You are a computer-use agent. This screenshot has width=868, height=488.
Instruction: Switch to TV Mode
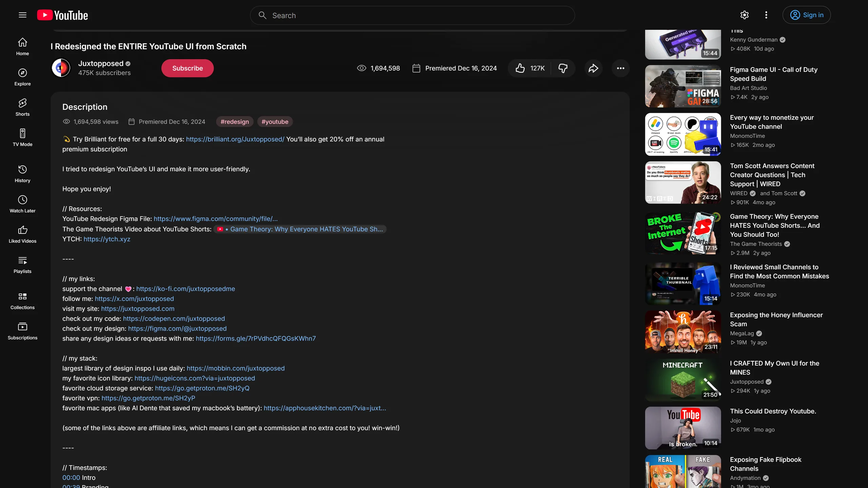pyautogui.click(x=22, y=138)
